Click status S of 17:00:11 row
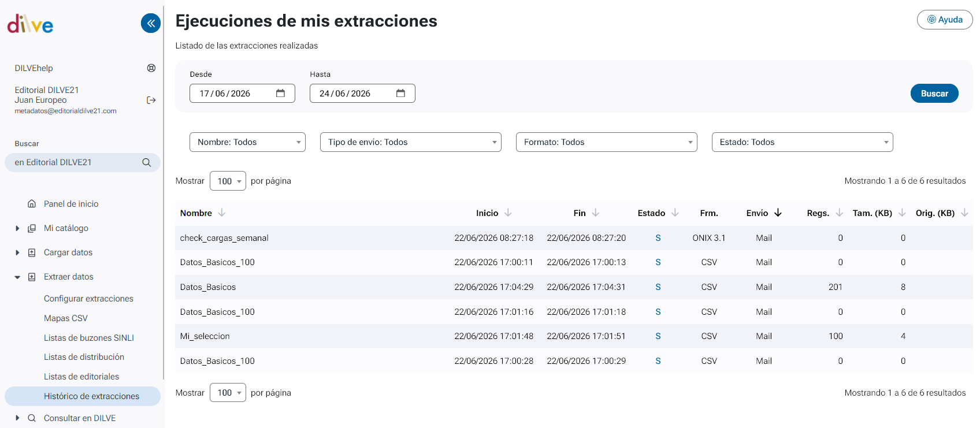Viewport: 980px width, 428px height. pyautogui.click(x=658, y=262)
